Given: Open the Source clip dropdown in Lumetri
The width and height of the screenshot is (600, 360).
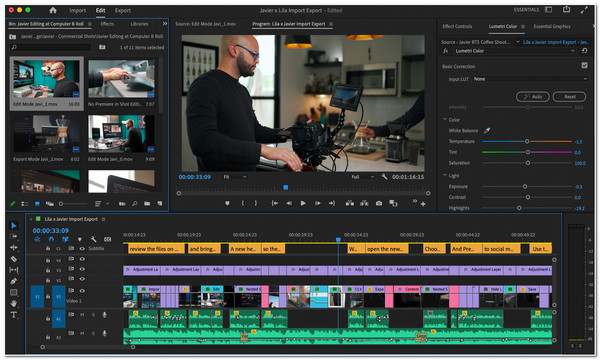Looking at the screenshot, I should 518,42.
